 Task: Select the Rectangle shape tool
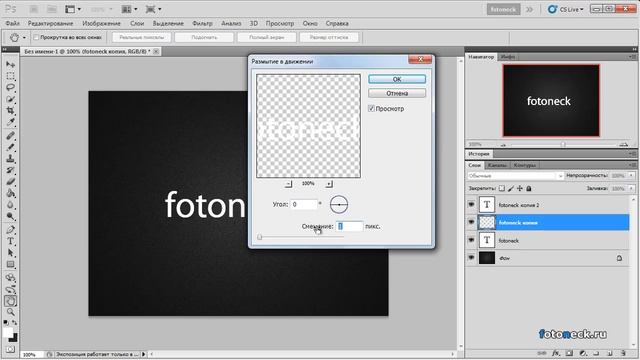[x=10, y=264]
